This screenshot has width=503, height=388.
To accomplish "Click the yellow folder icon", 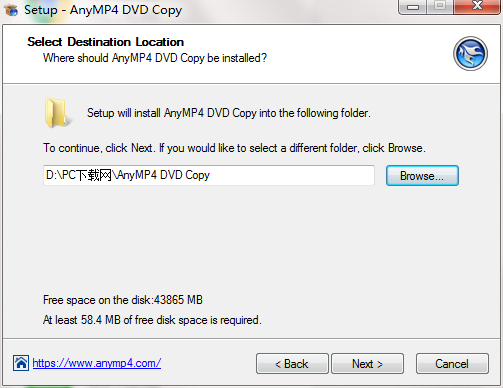I will [x=57, y=113].
